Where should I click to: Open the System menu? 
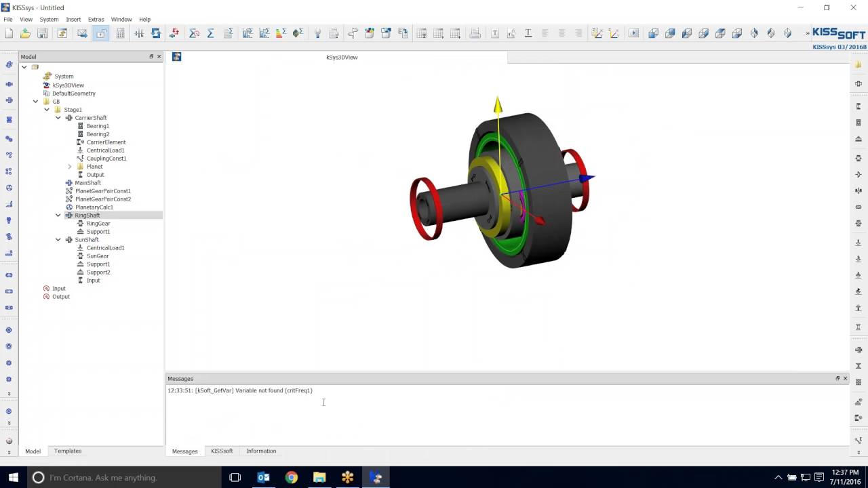pos(49,19)
